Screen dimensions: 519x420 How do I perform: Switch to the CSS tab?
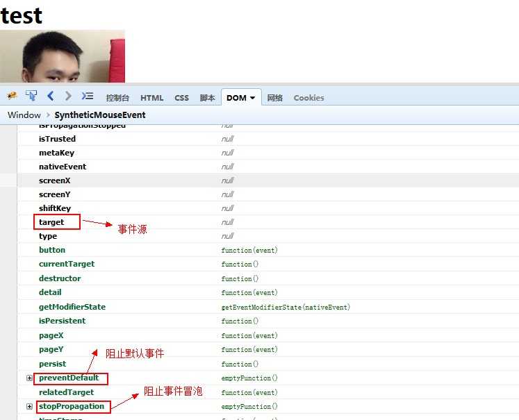182,98
